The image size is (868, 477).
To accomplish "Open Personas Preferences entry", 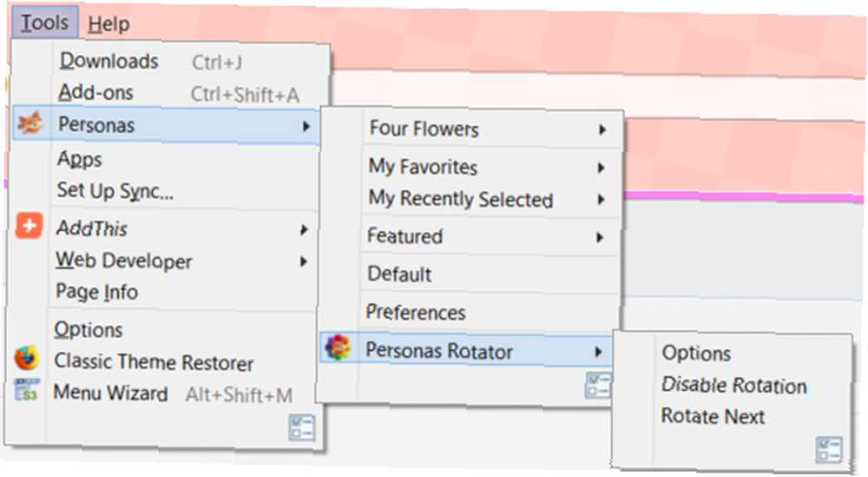I will [x=416, y=313].
